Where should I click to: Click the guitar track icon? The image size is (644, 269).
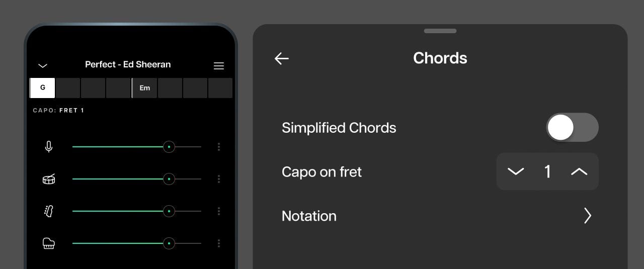point(49,211)
